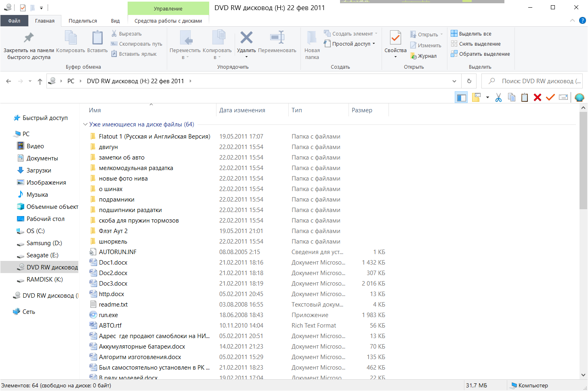This screenshot has width=588, height=391.
Task: Sort by the Дата изменения column header
Action: click(x=242, y=110)
